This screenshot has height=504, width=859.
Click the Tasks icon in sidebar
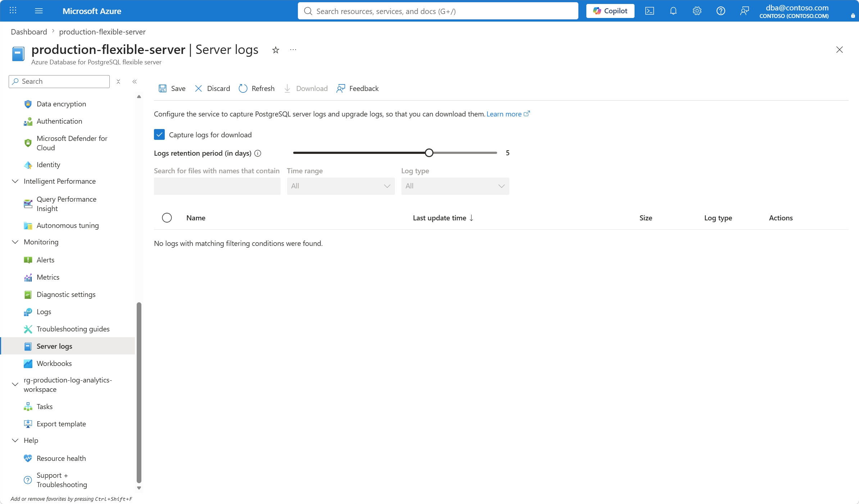pyautogui.click(x=28, y=407)
